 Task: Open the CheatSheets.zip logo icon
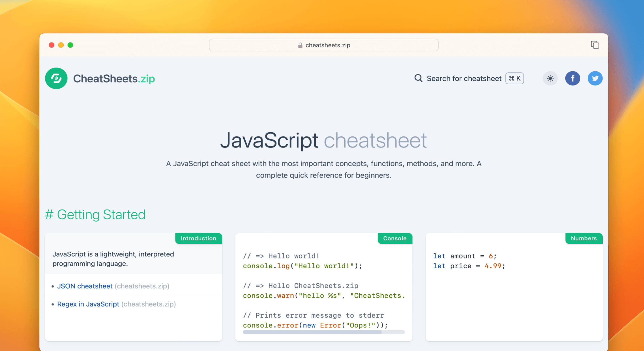click(x=56, y=78)
